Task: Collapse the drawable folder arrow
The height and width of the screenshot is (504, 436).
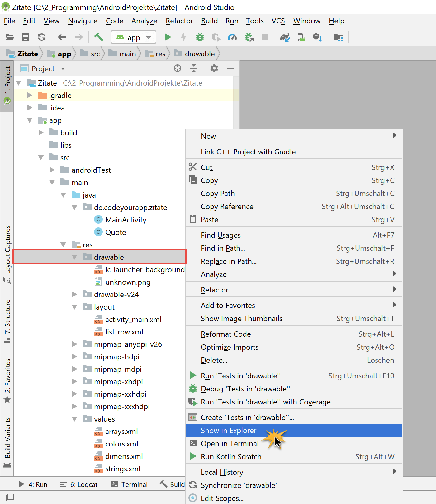Action: pyautogui.click(x=74, y=257)
